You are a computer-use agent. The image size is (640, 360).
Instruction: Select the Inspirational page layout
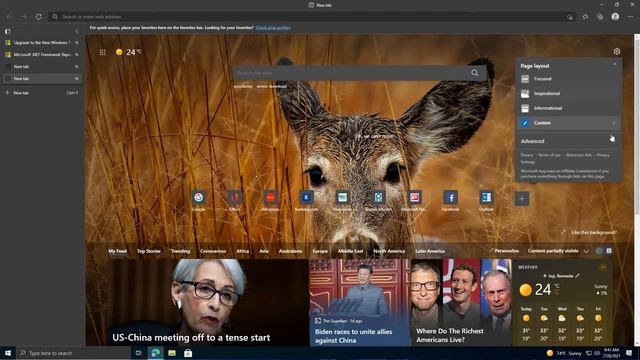click(x=569, y=93)
